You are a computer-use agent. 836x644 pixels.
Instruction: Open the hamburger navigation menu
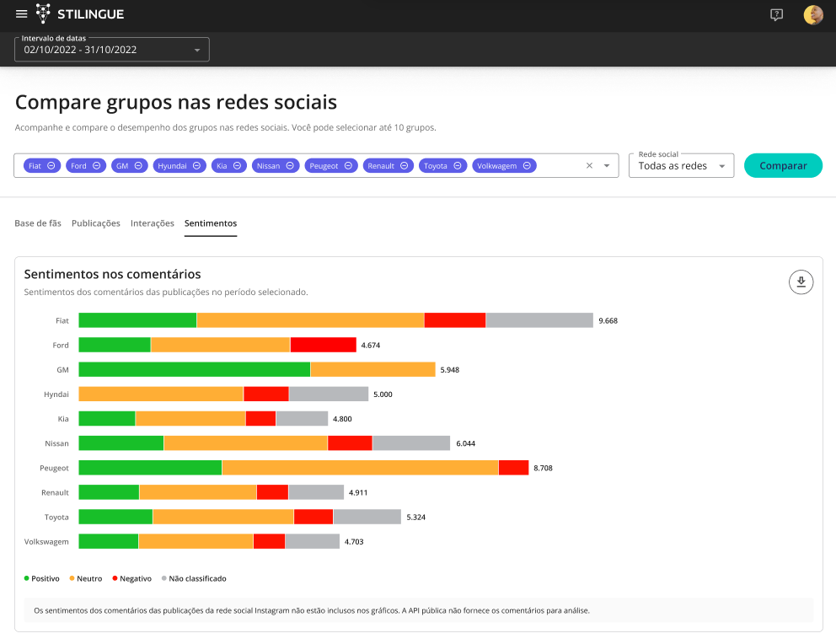pos(22,14)
